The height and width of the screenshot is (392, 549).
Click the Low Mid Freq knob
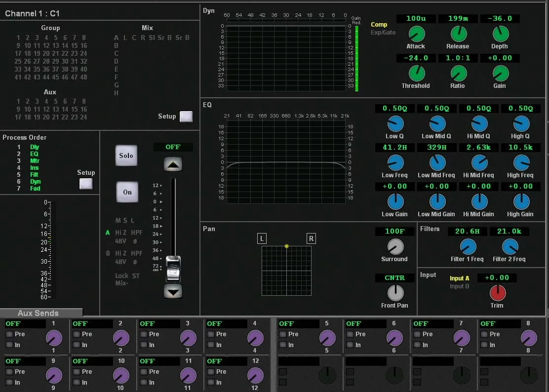[x=437, y=163]
